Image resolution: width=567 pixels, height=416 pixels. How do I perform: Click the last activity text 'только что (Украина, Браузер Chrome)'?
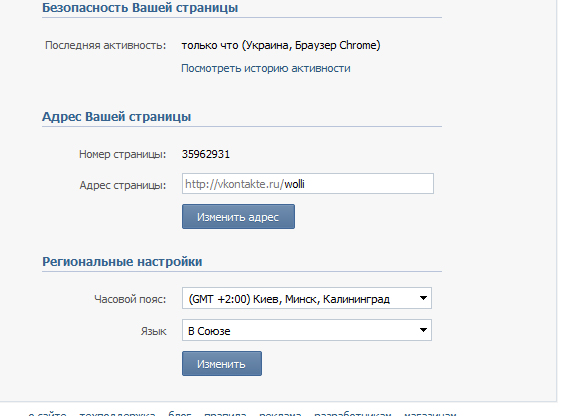pyautogui.click(x=281, y=45)
